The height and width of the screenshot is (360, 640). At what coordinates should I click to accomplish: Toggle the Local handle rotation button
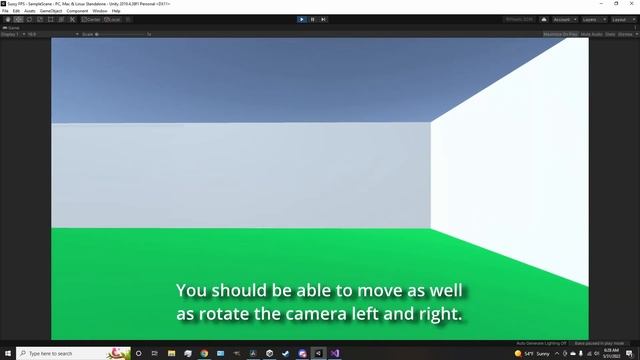click(x=112, y=20)
